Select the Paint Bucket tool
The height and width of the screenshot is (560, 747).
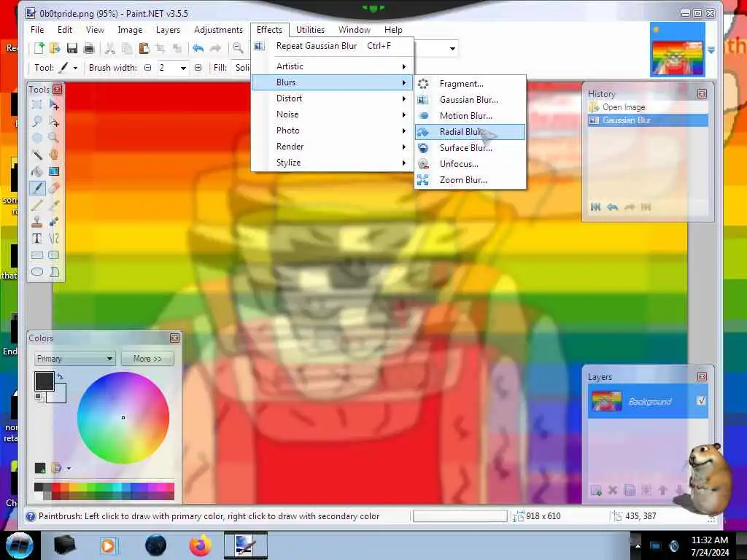tap(36, 171)
